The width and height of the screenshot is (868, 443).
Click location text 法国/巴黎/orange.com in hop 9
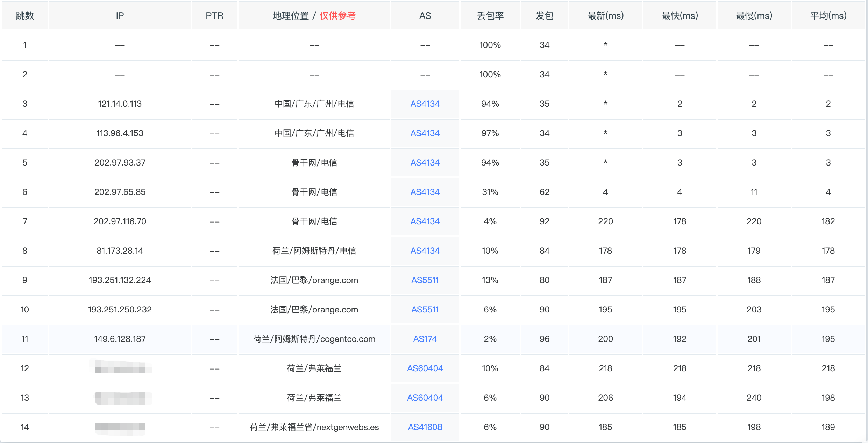point(314,280)
